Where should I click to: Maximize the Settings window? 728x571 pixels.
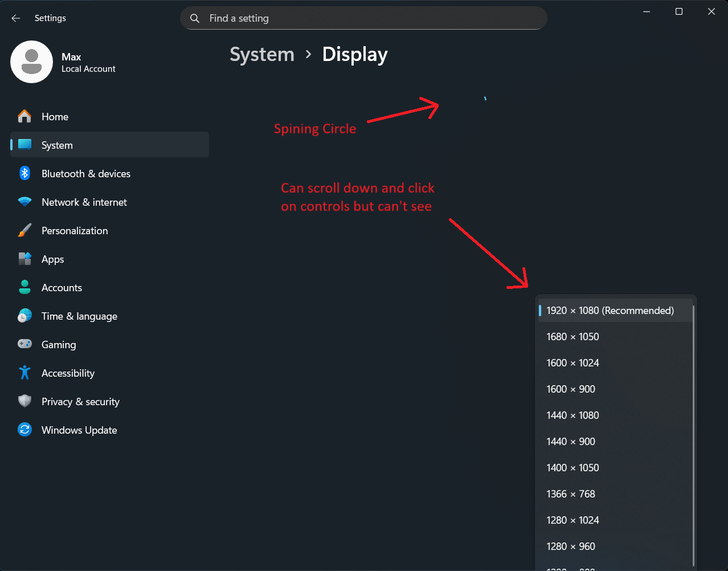point(679,11)
